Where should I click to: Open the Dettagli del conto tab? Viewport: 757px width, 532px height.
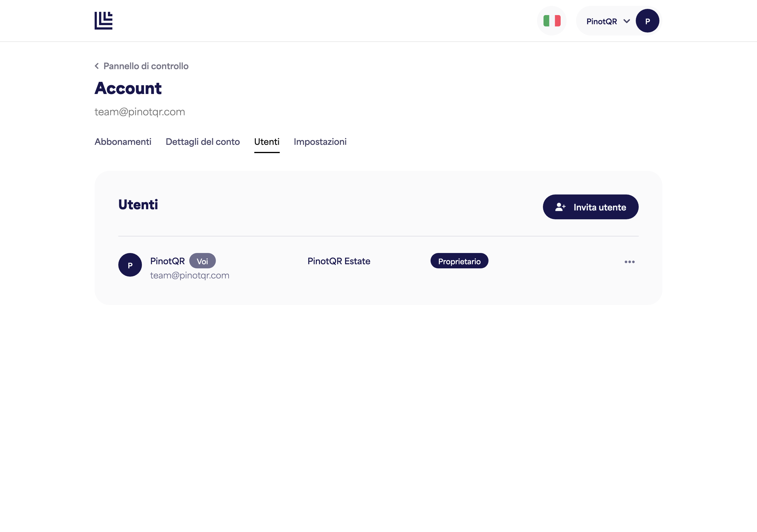coord(203,142)
